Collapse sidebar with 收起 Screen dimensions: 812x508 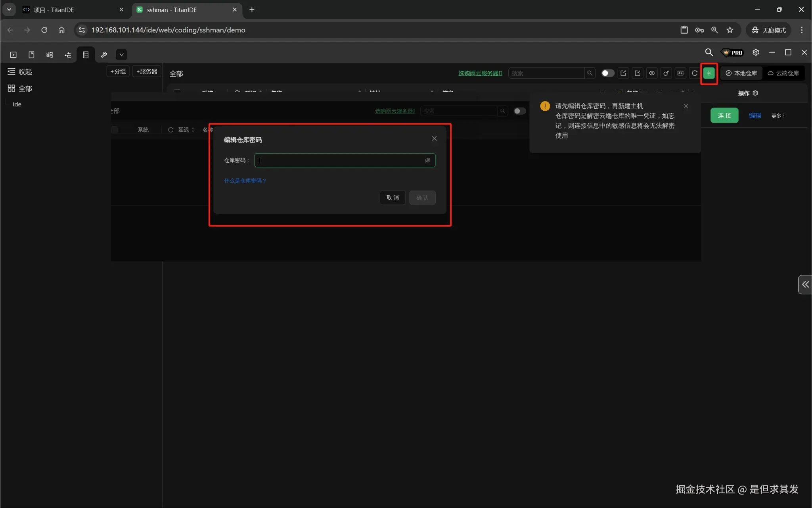(20, 71)
